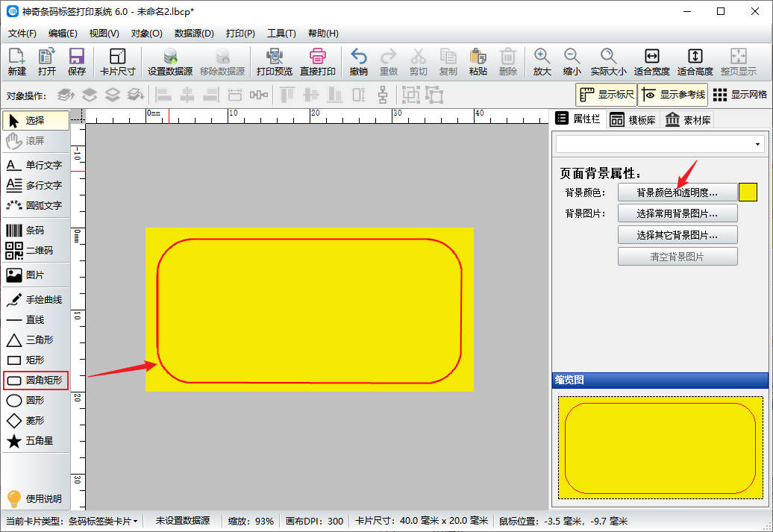Paste using the 粘贴 clipboard icon

coord(478,61)
